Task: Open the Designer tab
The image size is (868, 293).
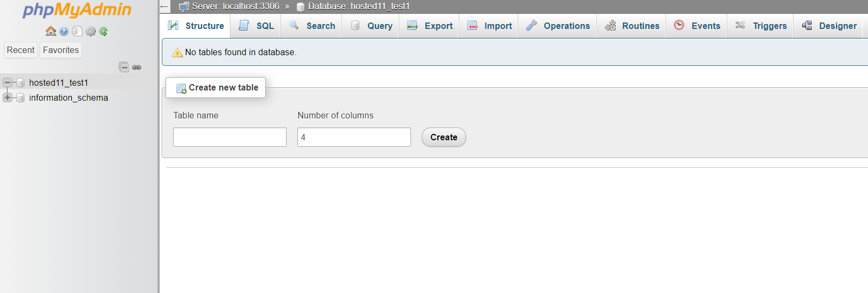Action: (829, 26)
